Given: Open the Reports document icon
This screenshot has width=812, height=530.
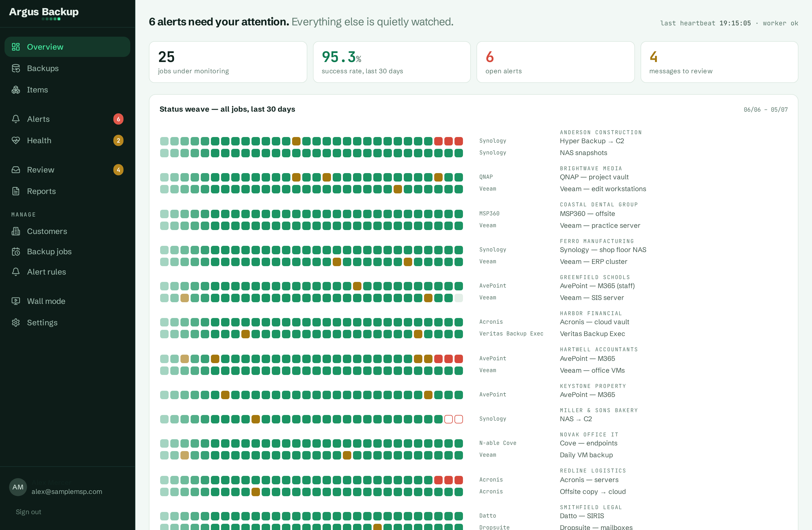Looking at the screenshot, I should point(16,191).
